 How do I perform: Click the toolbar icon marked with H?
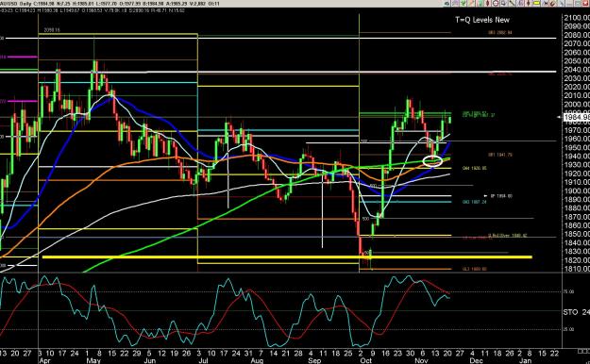click(x=546, y=4)
